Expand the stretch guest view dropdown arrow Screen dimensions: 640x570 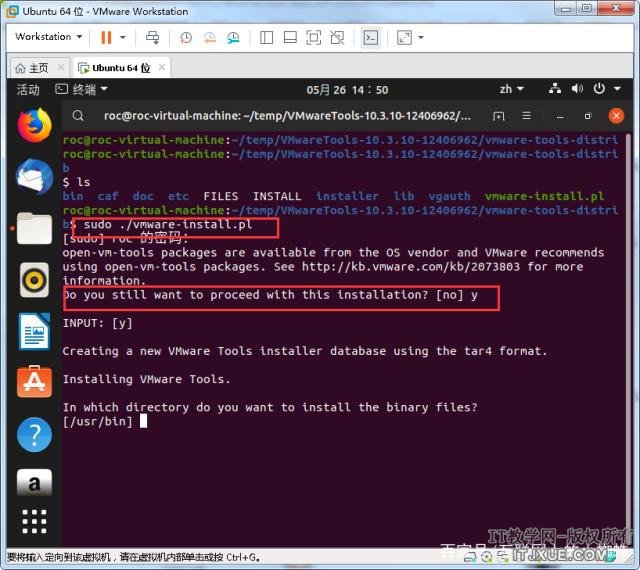click(421, 37)
